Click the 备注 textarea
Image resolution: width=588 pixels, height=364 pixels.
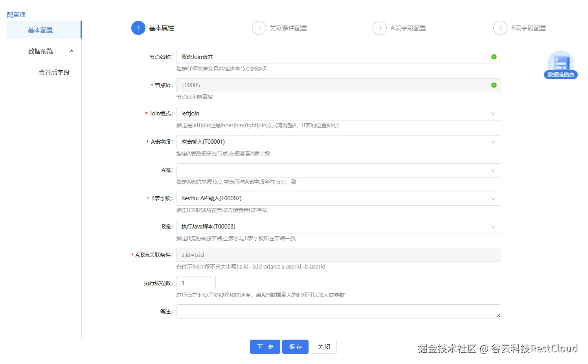coord(338,311)
